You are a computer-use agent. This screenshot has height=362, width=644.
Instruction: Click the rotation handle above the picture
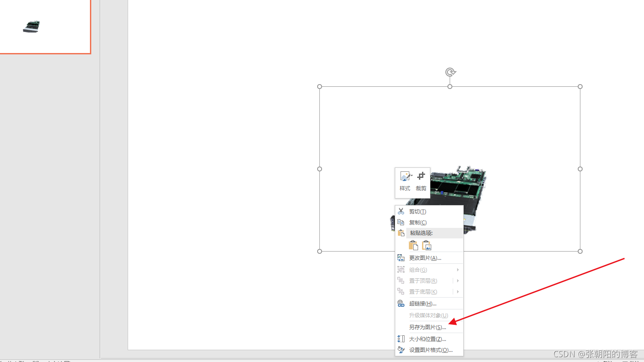(450, 72)
